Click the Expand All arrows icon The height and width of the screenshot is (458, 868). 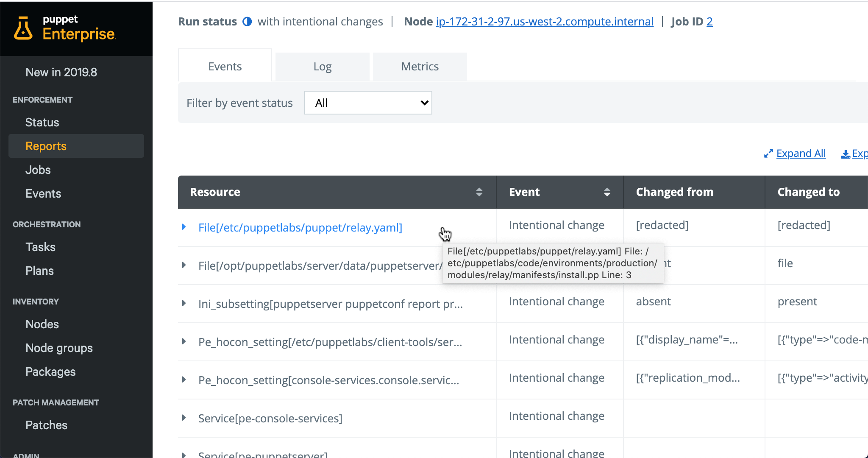[768, 154]
